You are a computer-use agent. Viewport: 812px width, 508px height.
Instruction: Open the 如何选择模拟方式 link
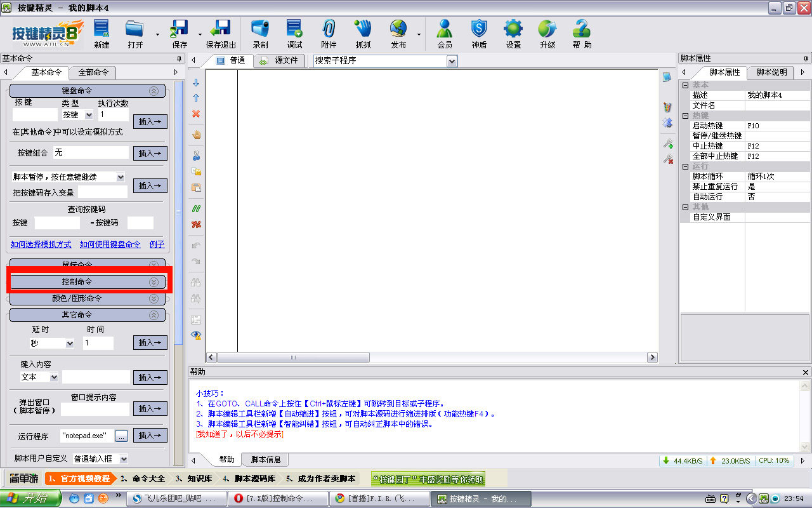pyautogui.click(x=41, y=244)
